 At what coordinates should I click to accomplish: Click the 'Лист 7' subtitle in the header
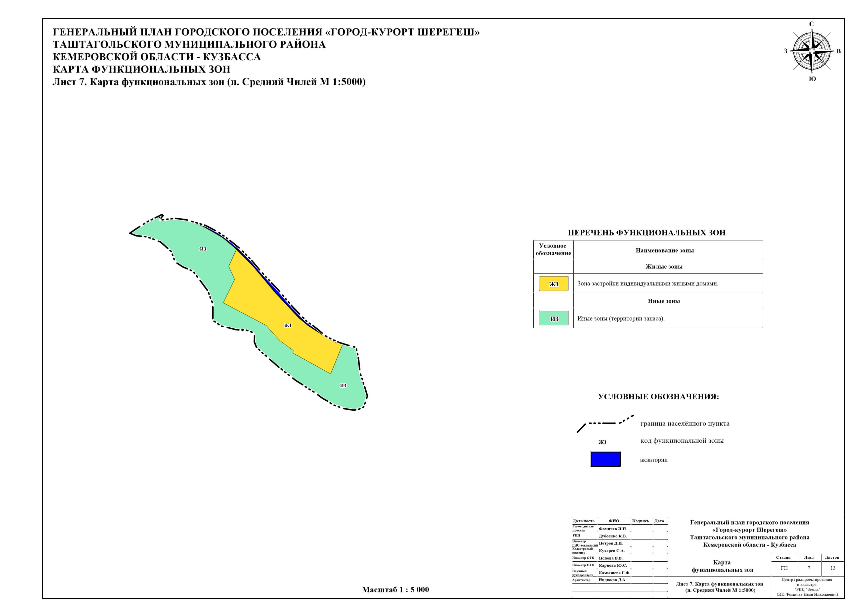[x=209, y=82]
